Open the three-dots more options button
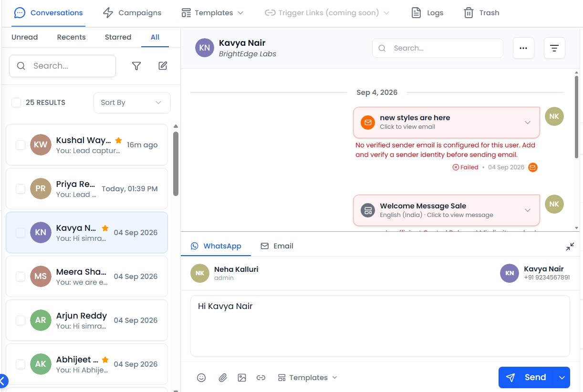Image resolution: width=583 pixels, height=392 pixels. [x=523, y=48]
